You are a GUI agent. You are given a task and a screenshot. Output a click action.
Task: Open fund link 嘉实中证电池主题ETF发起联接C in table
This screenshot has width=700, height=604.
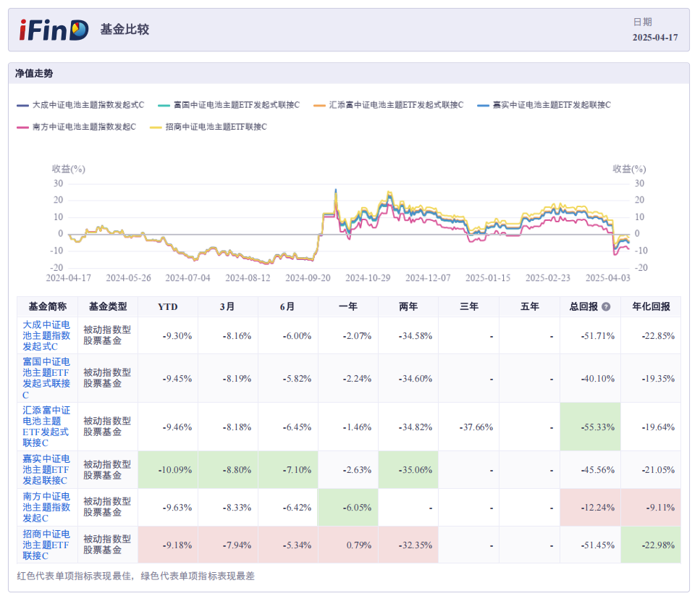46,469
